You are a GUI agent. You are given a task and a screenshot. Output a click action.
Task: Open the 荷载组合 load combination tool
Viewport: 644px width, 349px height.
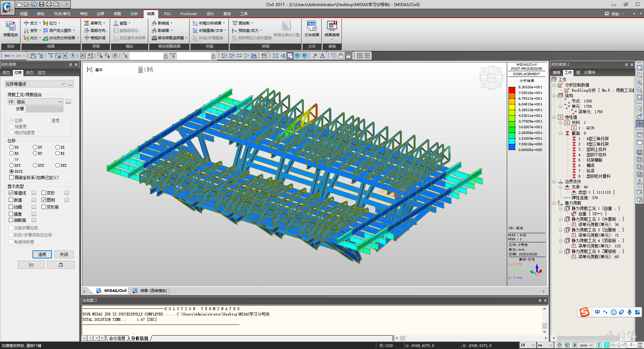coord(10,29)
